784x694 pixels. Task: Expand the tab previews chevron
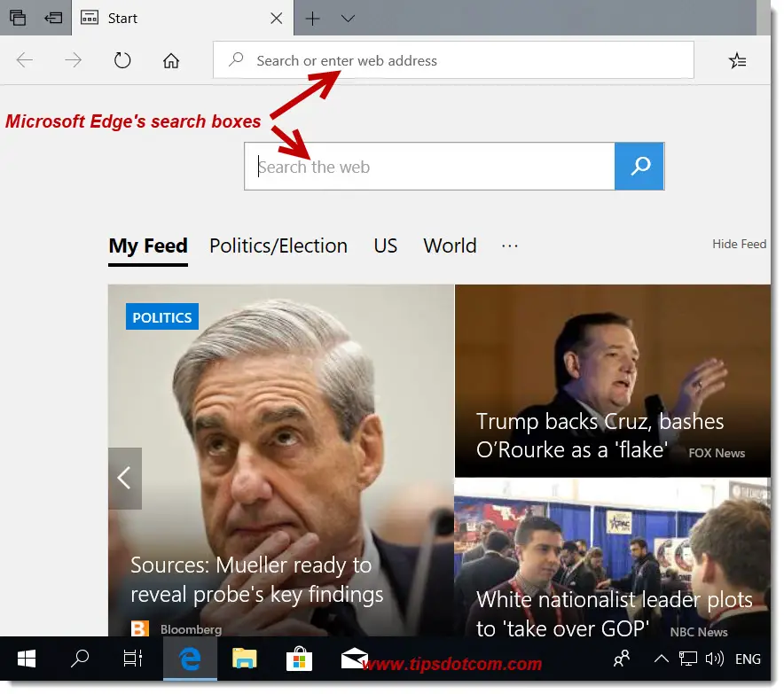pyautogui.click(x=348, y=19)
